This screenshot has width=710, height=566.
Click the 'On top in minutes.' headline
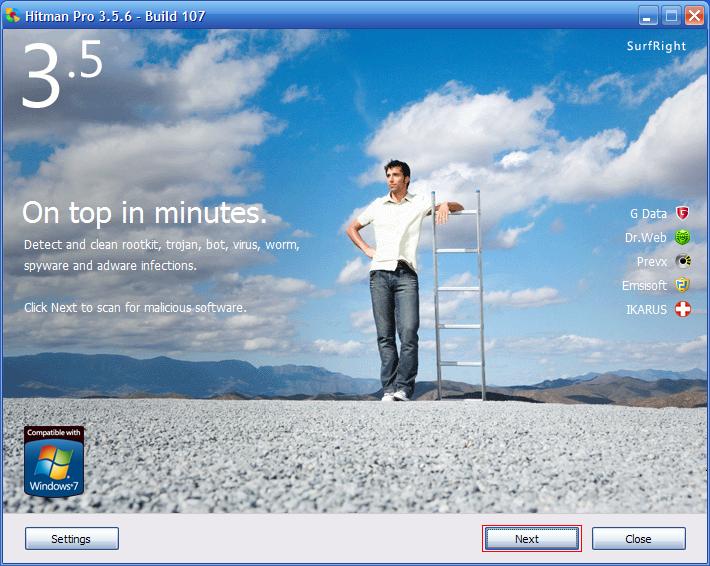coord(144,213)
